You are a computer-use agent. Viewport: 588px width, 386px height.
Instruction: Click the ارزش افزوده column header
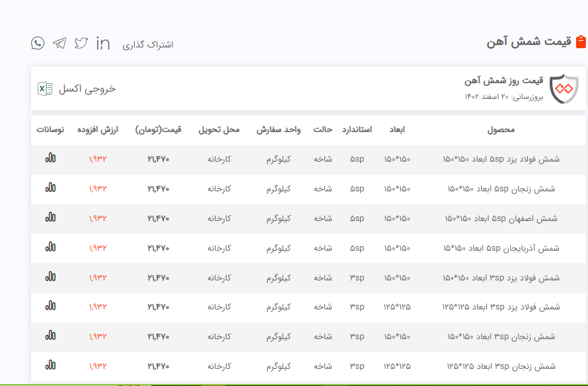(98, 129)
